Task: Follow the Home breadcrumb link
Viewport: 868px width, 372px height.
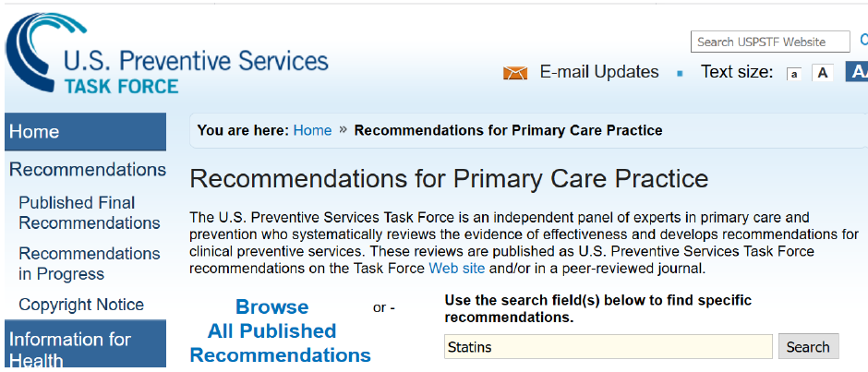Action: [x=312, y=130]
